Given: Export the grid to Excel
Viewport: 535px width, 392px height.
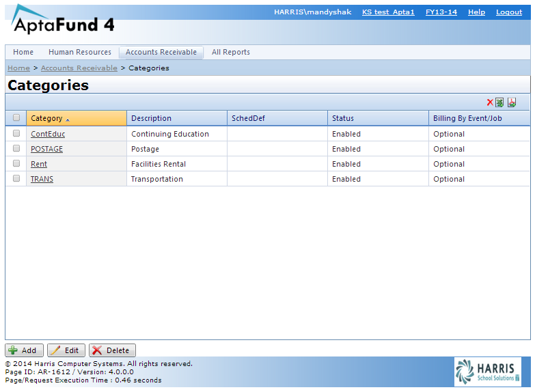Looking at the screenshot, I should pos(499,102).
